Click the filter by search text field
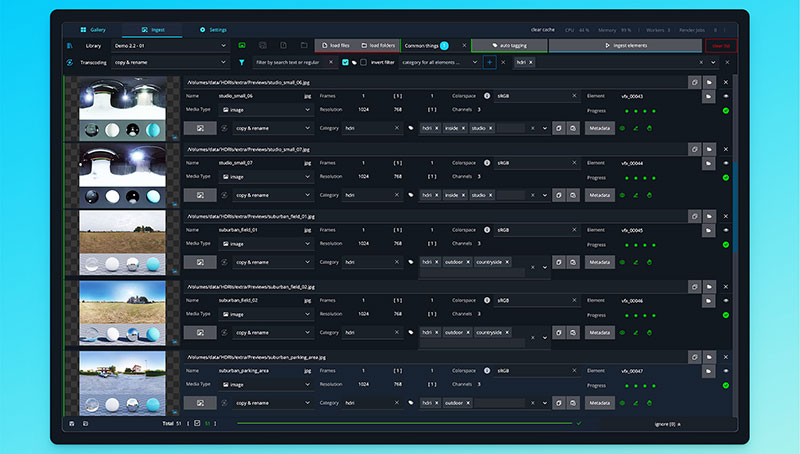800x454 pixels. [290, 62]
